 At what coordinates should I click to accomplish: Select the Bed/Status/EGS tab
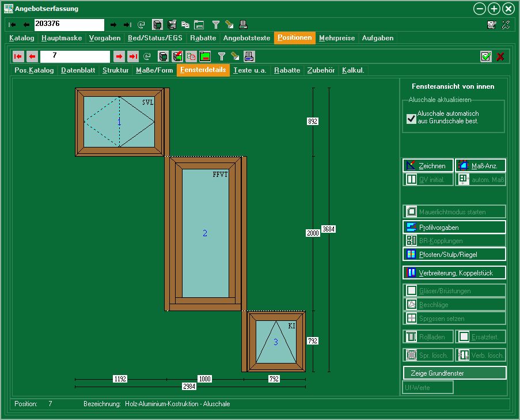[155, 38]
